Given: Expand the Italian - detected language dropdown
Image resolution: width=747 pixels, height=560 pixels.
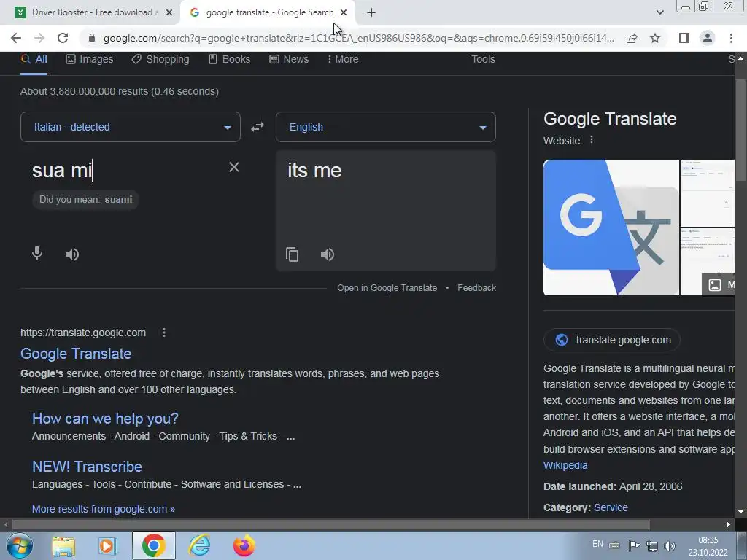Looking at the screenshot, I should pos(131,127).
